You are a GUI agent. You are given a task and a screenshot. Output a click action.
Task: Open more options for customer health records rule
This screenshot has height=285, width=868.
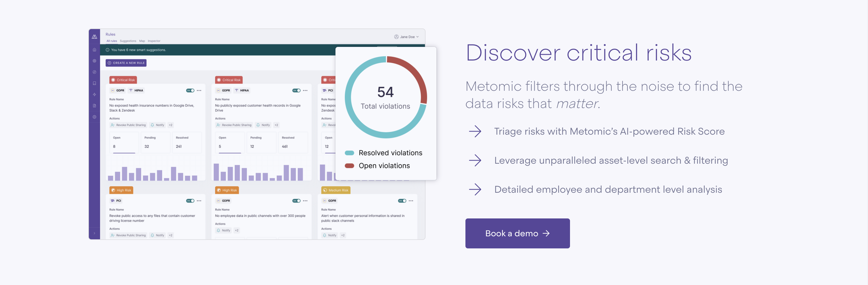coord(305,90)
